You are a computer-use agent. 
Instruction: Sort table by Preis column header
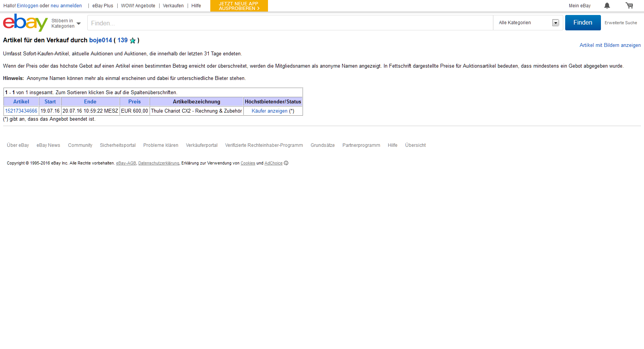point(134,102)
